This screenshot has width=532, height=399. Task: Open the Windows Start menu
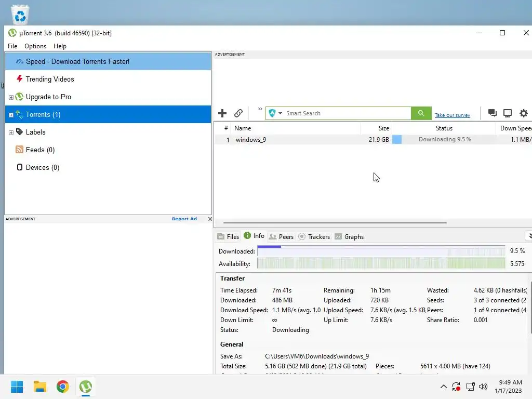pos(17,387)
